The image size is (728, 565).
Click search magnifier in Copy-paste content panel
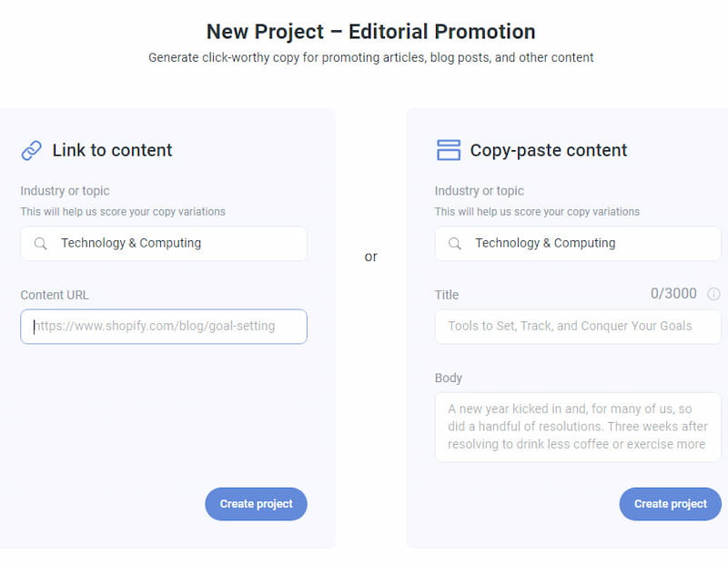pos(454,244)
